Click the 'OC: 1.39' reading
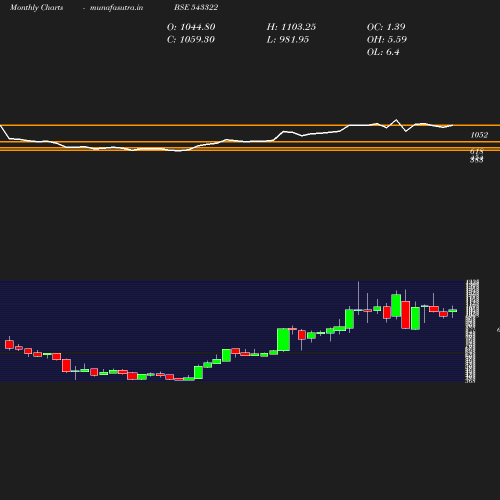 [x=386, y=27]
